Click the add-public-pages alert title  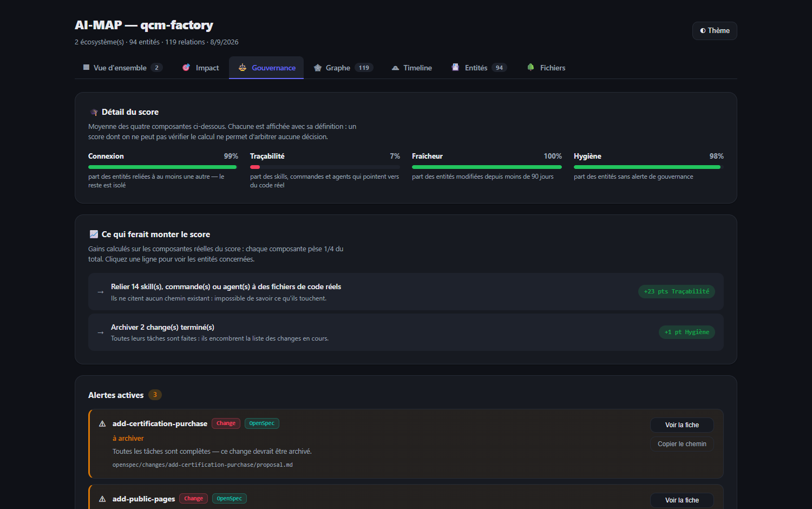pos(143,499)
